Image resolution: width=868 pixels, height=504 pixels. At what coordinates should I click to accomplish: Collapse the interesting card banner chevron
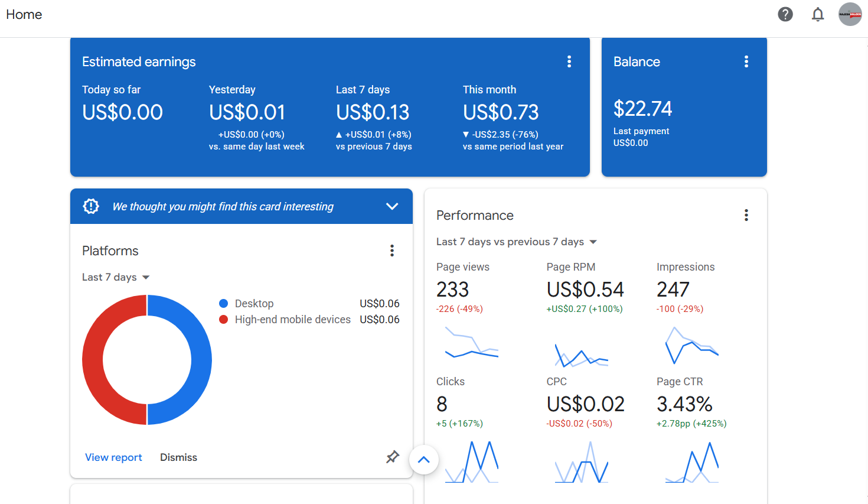pos(391,206)
